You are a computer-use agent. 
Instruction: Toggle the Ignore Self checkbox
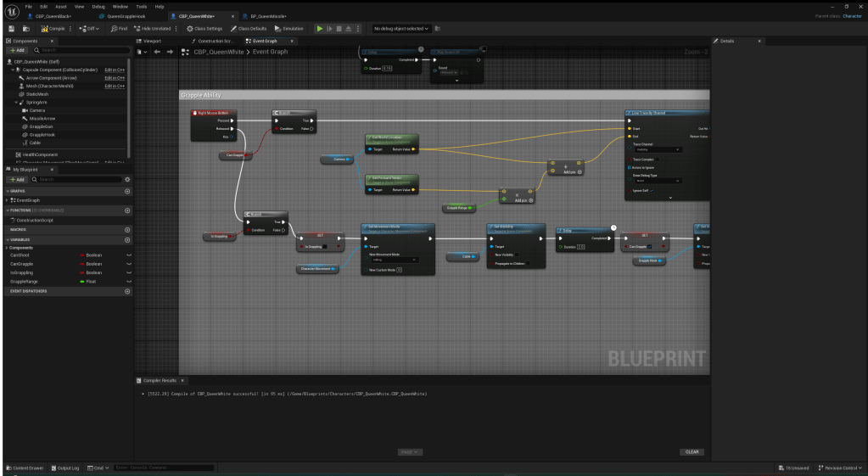pos(652,189)
